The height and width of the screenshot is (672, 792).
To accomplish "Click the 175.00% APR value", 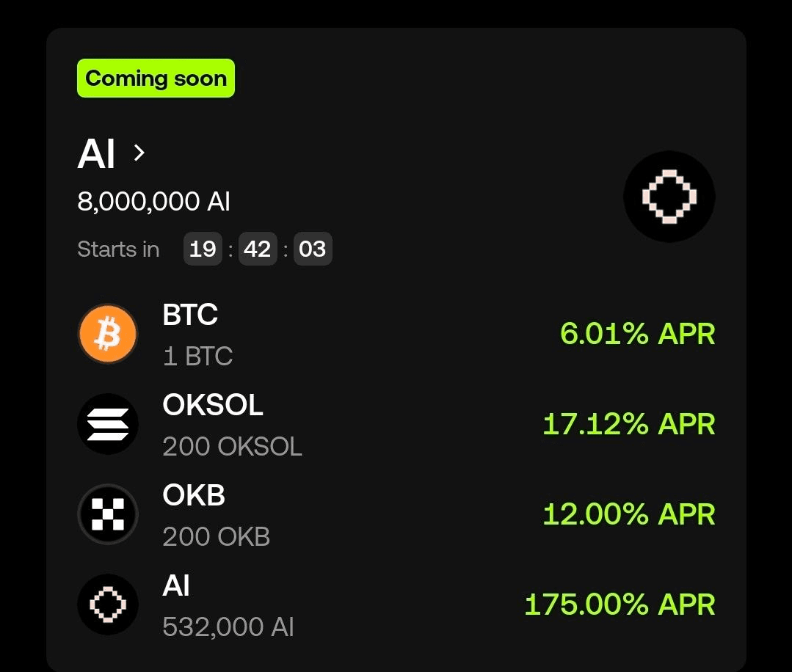I will 620,605.
